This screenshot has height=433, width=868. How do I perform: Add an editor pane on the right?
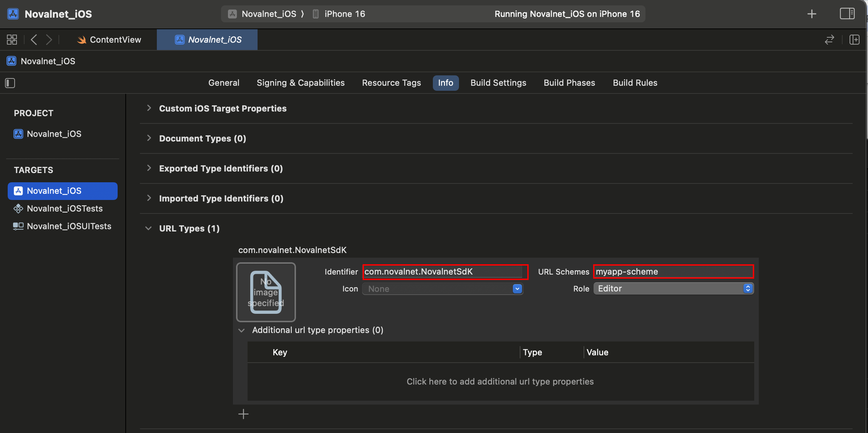coord(854,40)
